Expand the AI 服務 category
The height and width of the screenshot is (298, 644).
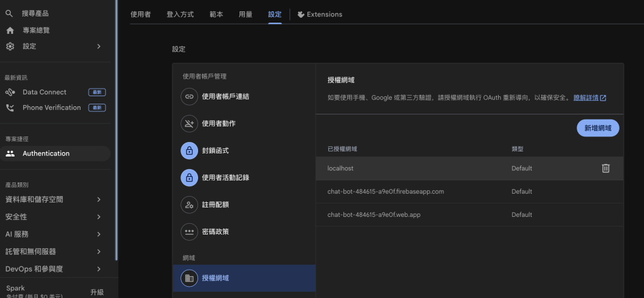pyautogui.click(x=99, y=234)
